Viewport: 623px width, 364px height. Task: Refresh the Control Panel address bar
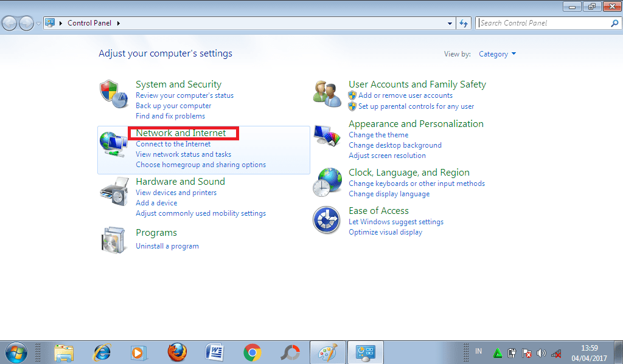(463, 24)
